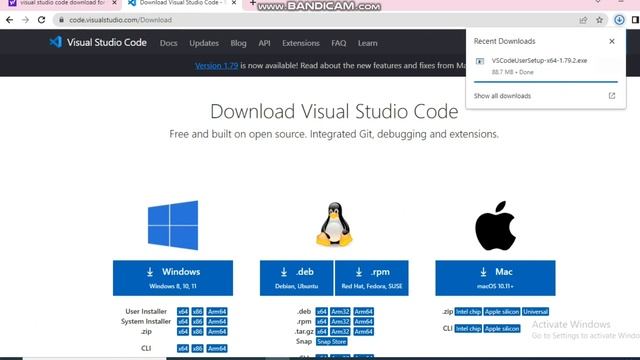The image size is (640, 360).
Task: Open VSCodeUserSetup-x64-1.79.2.exe from downloads
Action: pos(539,60)
